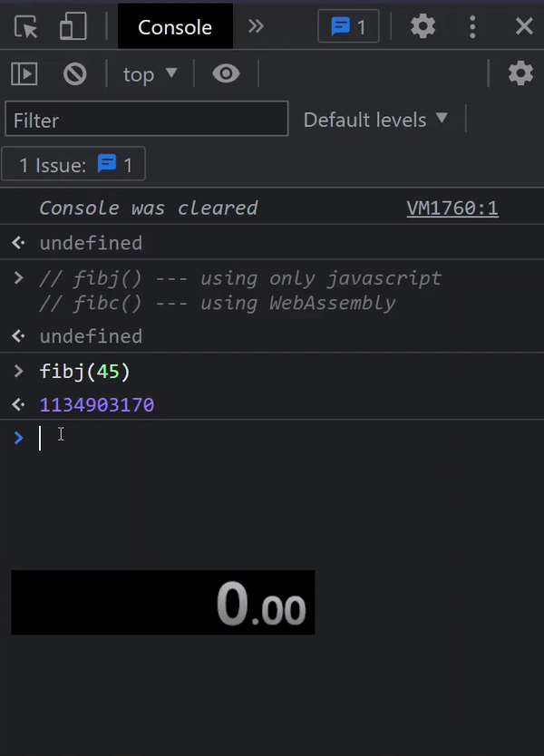
Task: Open the top JavaScript context dropdown
Action: pos(150,74)
